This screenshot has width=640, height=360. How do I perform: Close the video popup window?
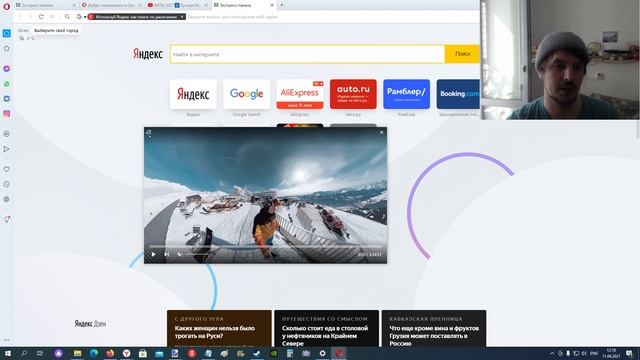click(x=382, y=132)
